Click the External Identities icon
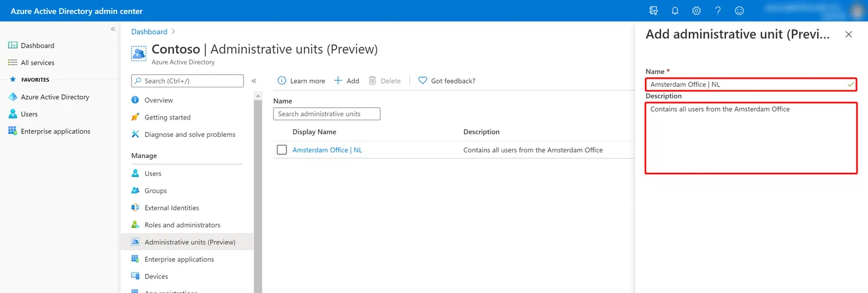Image resolution: width=868 pixels, height=293 pixels. click(x=135, y=208)
